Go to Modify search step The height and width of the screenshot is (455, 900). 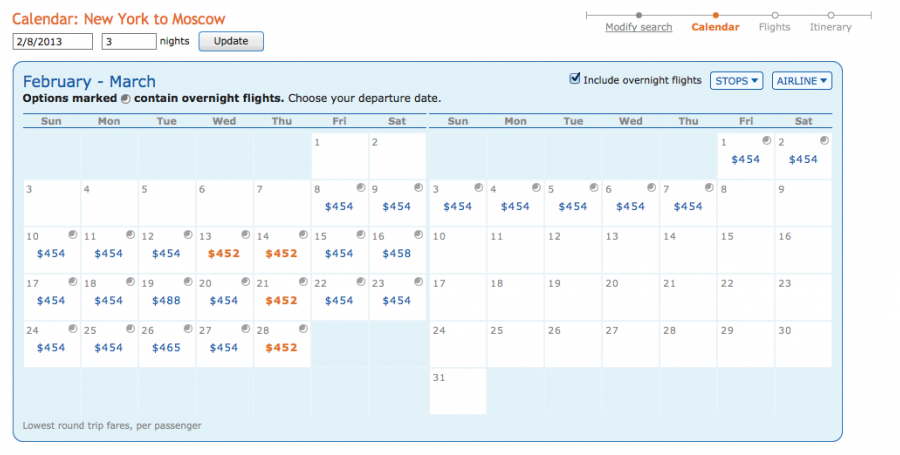point(638,27)
